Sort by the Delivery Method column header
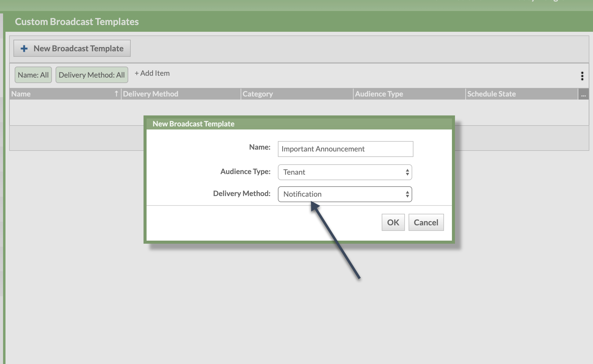Viewport: 593px width, 364px height. tap(150, 94)
